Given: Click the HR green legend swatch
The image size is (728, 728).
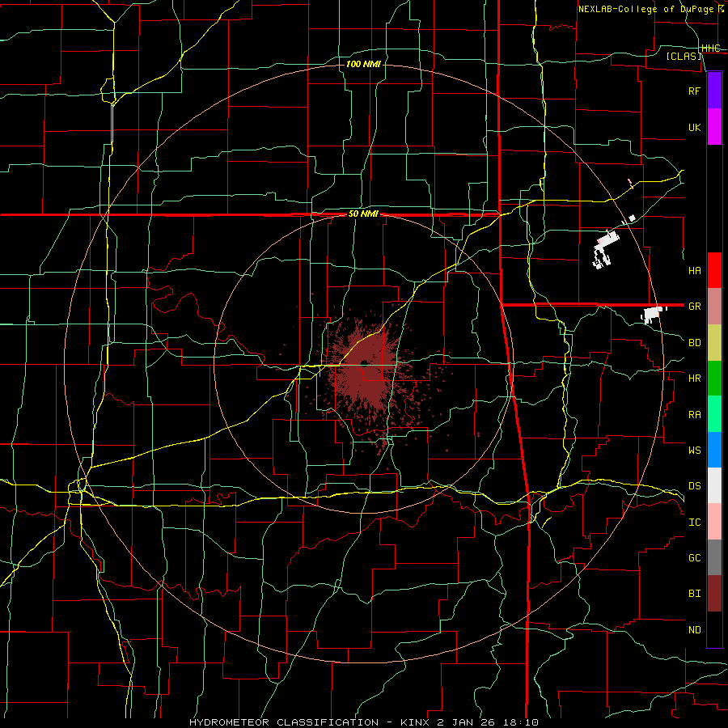Looking at the screenshot, I should (x=714, y=379).
